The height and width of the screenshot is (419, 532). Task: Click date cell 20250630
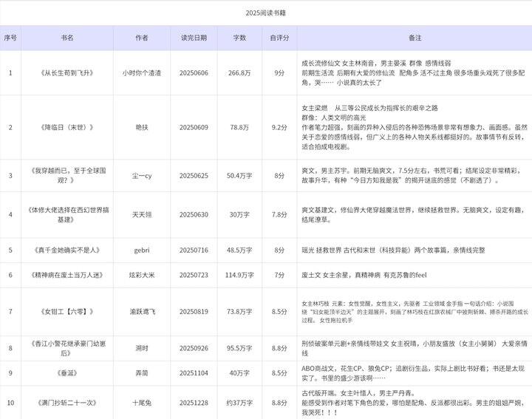194,215
